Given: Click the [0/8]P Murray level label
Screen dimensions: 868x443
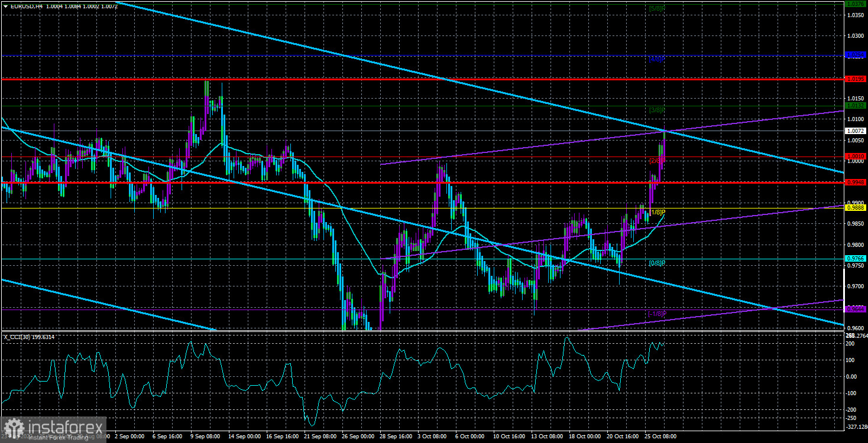Looking at the screenshot, I should click(657, 263).
